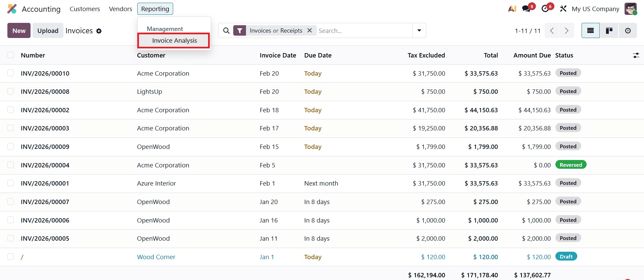This screenshot has height=280, width=644.
Task: Select the checkbox for INV/2026/00003
Action: tap(11, 128)
